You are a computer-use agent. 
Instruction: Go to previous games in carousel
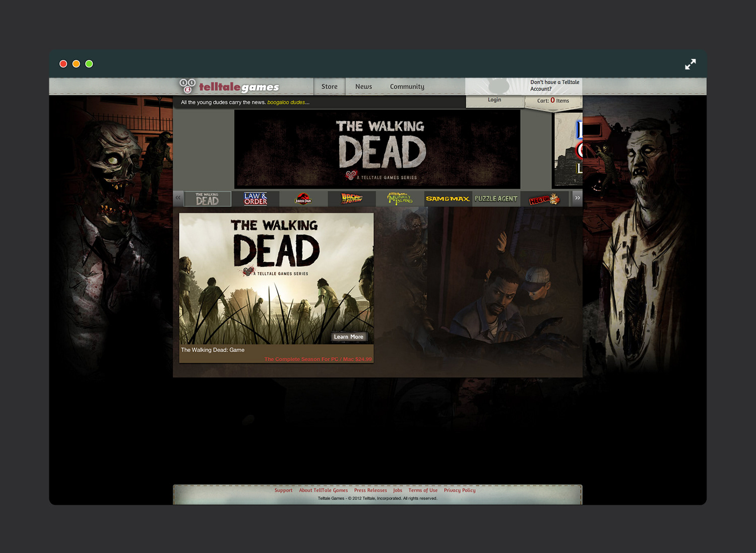pos(178,198)
